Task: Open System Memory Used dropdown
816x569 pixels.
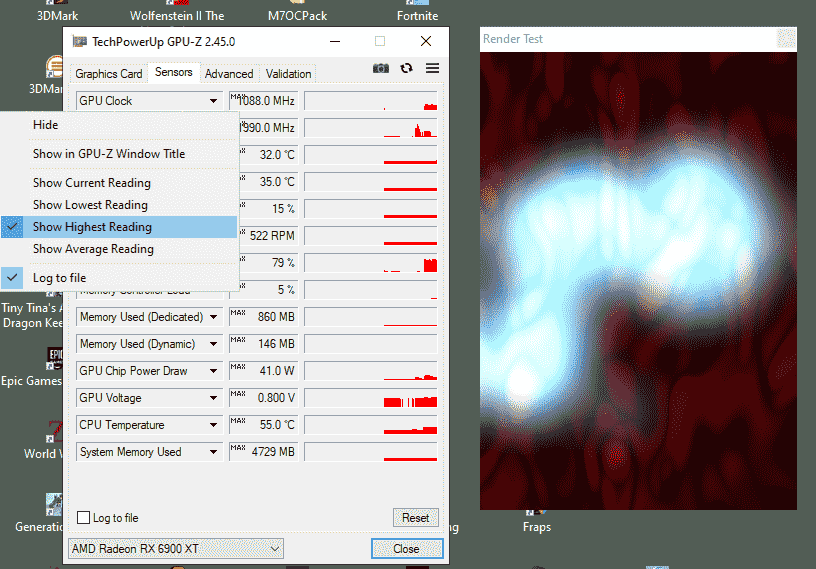Action: tap(213, 452)
